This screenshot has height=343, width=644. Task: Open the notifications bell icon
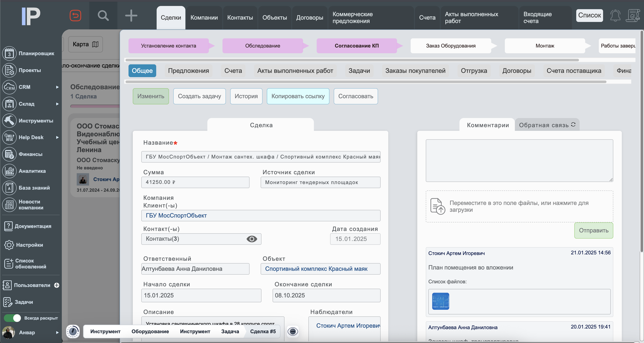(x=615, y=16)
